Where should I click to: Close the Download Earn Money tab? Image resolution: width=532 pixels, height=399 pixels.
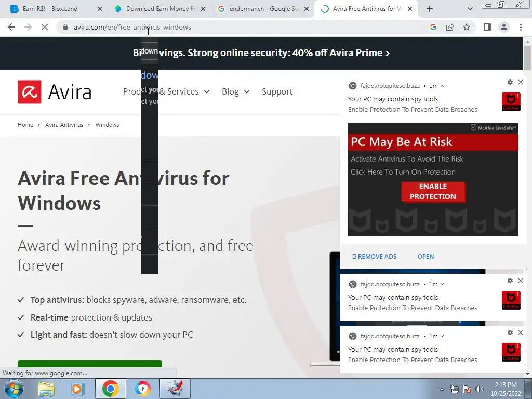[x=203, y=9]
